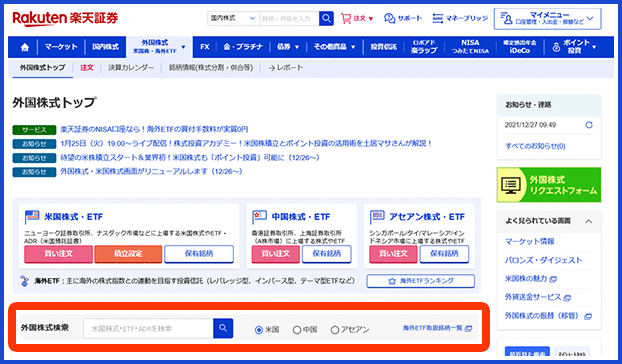
Task: Click the external-link icon next to 米国株の魅力
Action: pos(553,279)
